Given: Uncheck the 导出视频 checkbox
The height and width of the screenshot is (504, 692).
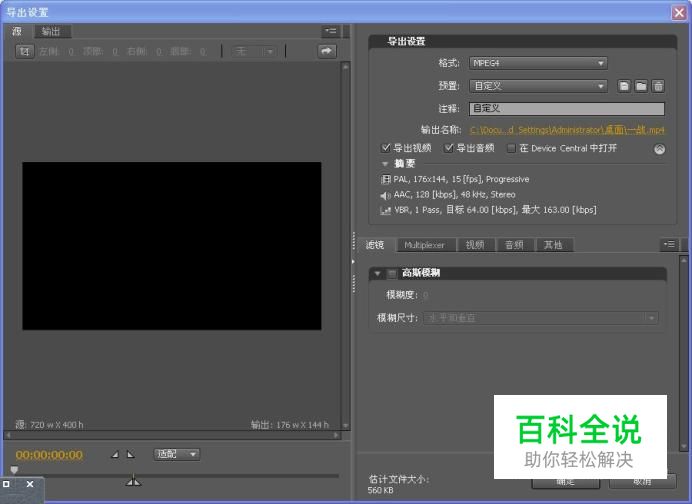Looking at the screenshot, I should (386, 148).
